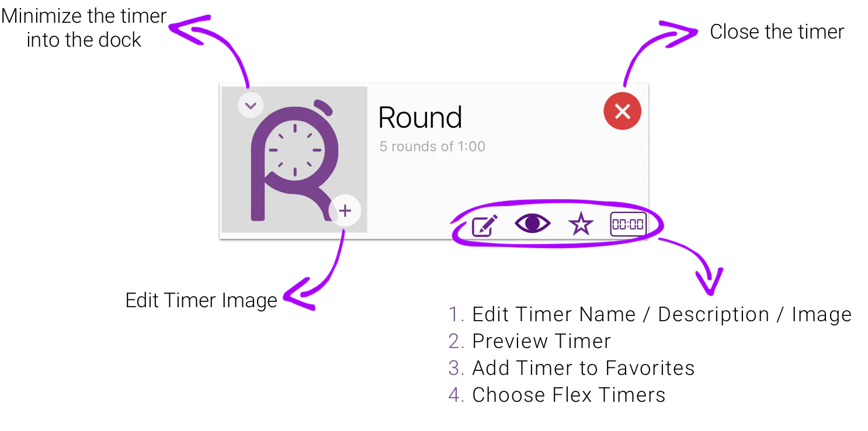
Task: Close the timer with the red X
Action: 622,111
